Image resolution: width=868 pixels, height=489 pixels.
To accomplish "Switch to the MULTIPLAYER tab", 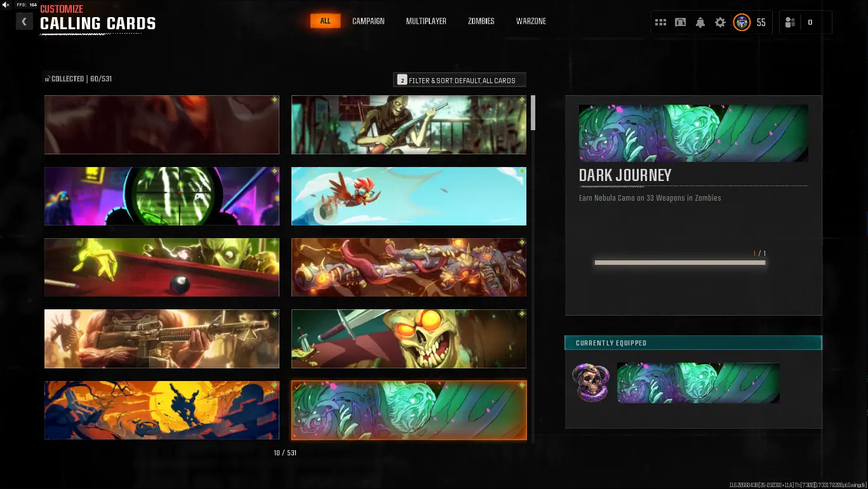I will click(426, 21).
